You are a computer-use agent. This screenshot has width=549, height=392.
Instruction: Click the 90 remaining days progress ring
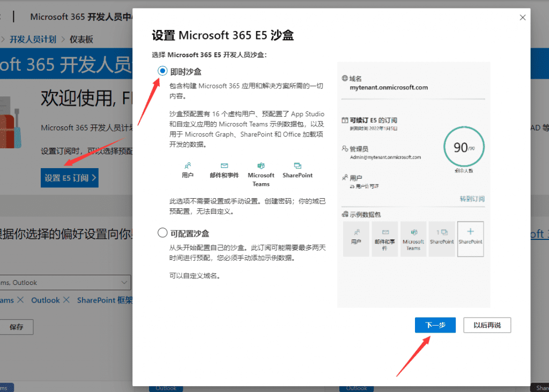(x=464, y=147)
